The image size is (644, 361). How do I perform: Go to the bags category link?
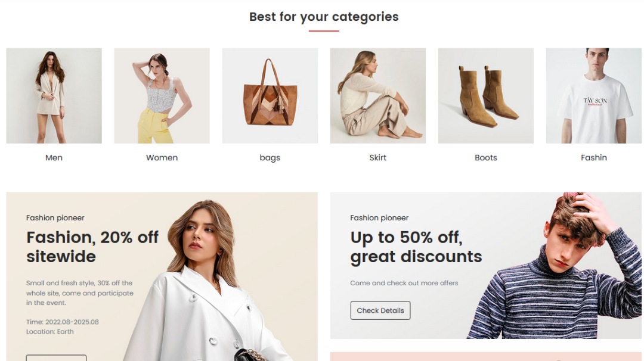coord(270,158)
